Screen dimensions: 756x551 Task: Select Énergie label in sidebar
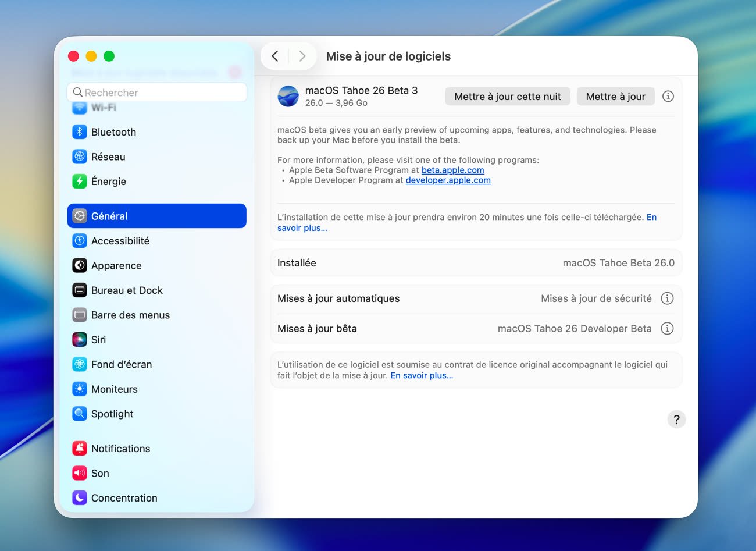(109, 182)
